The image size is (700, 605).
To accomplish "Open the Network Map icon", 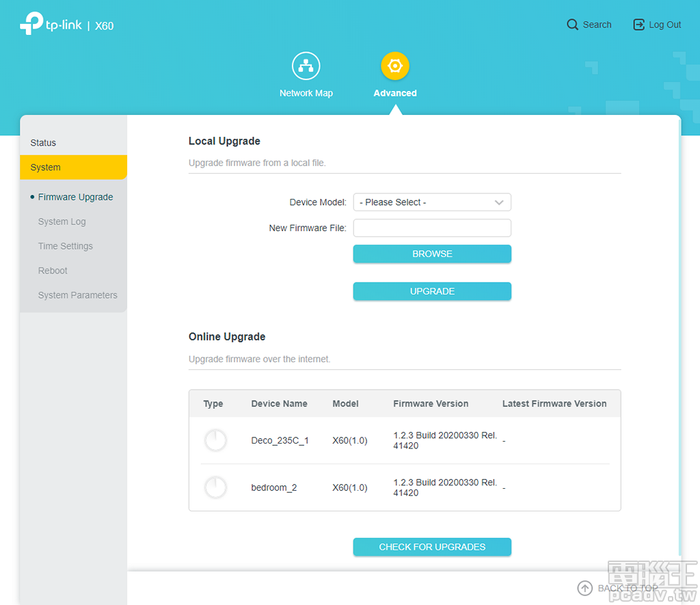I will [306, 66].
